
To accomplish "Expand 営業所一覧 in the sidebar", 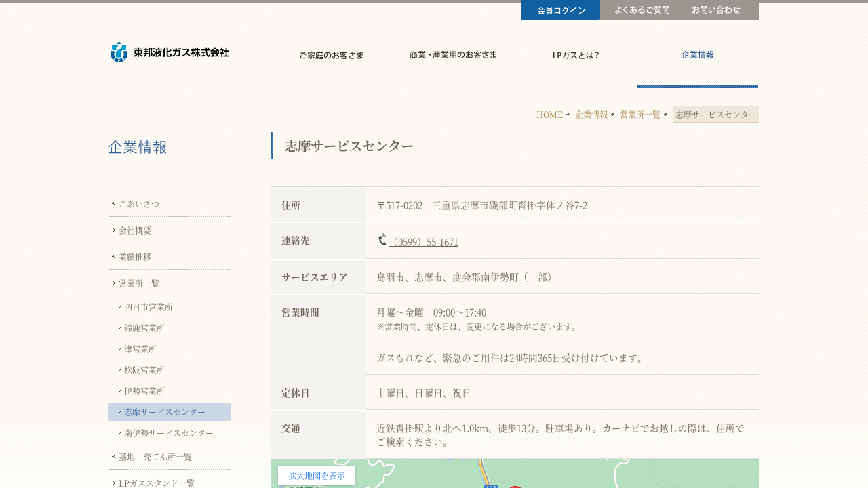I will click(139, 283).
